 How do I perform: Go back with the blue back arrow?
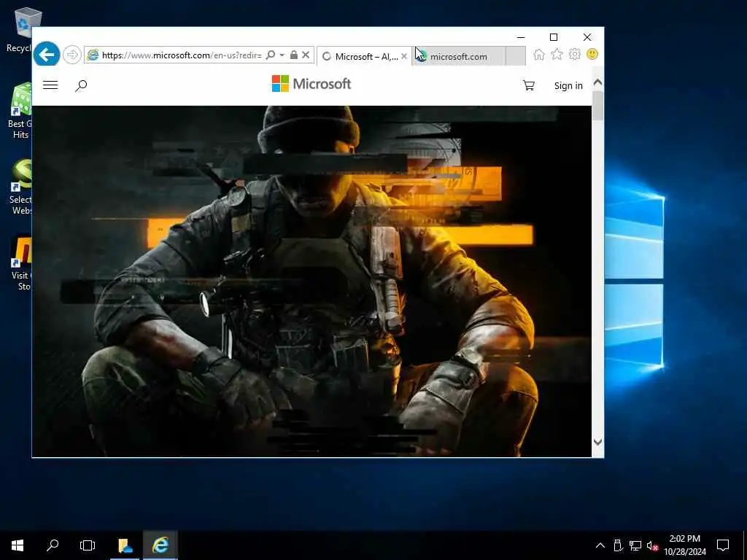[47, 55]
